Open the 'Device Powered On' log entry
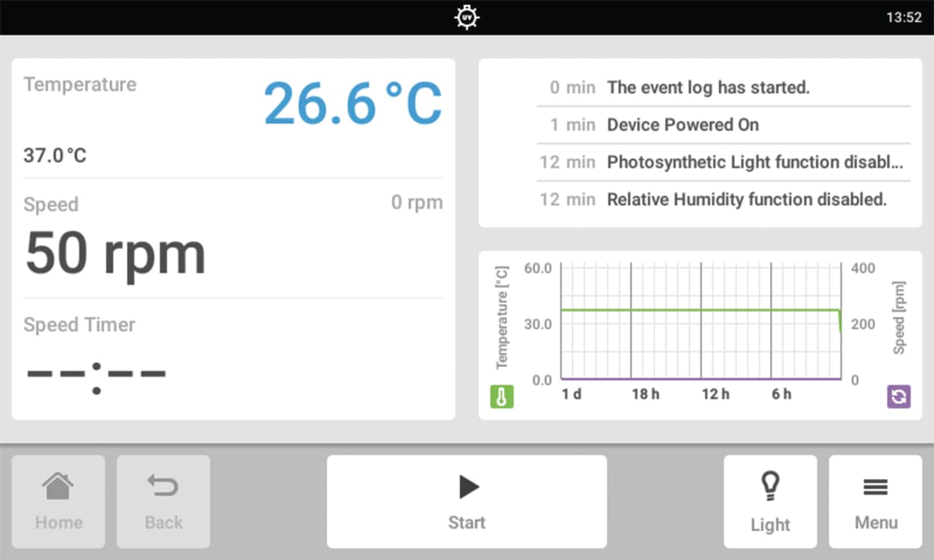The image size is (934, 560). pos(682,124)
